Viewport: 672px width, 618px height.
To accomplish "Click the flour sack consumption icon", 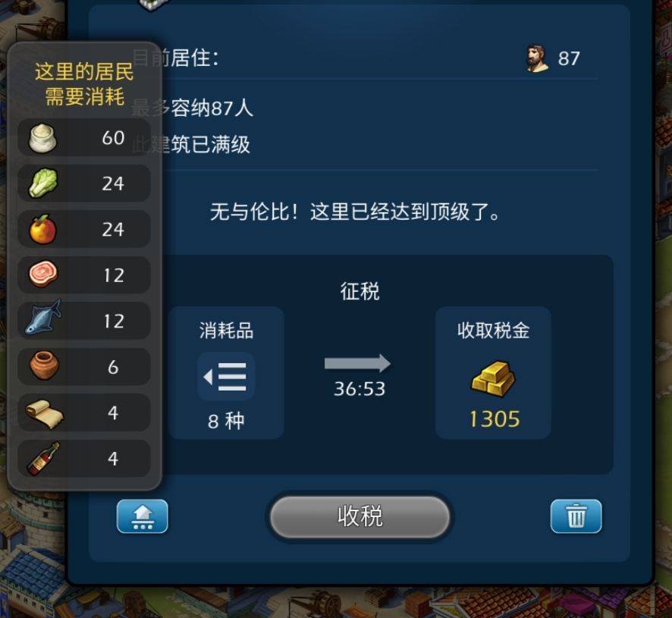I will pos(42,138).
